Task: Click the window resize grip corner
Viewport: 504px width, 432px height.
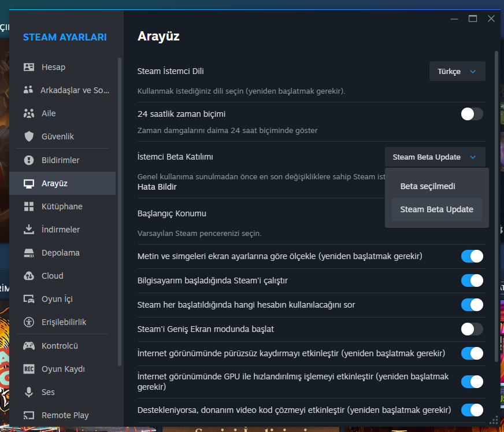Action: (x=494, y=421)
